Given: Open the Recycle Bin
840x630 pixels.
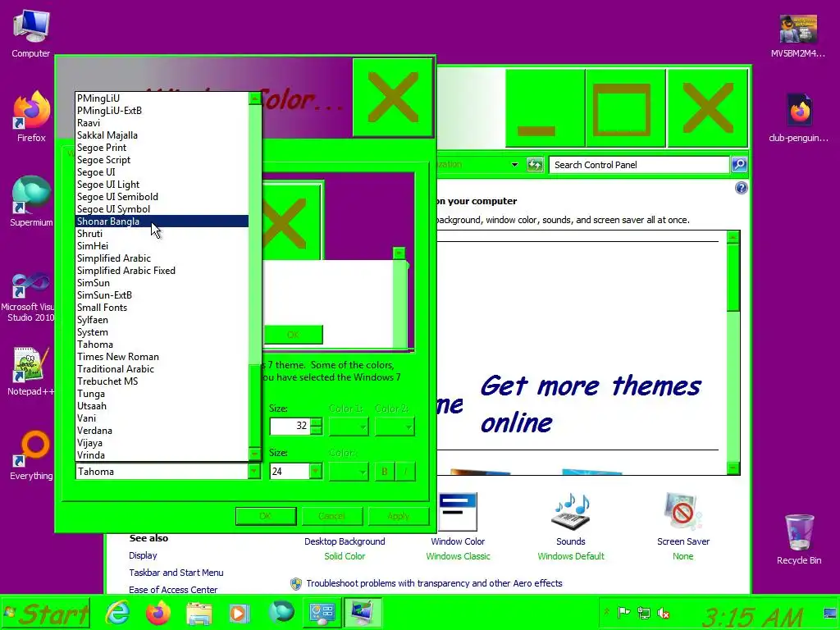Looking at the screenshot, I should pos(799,539).
